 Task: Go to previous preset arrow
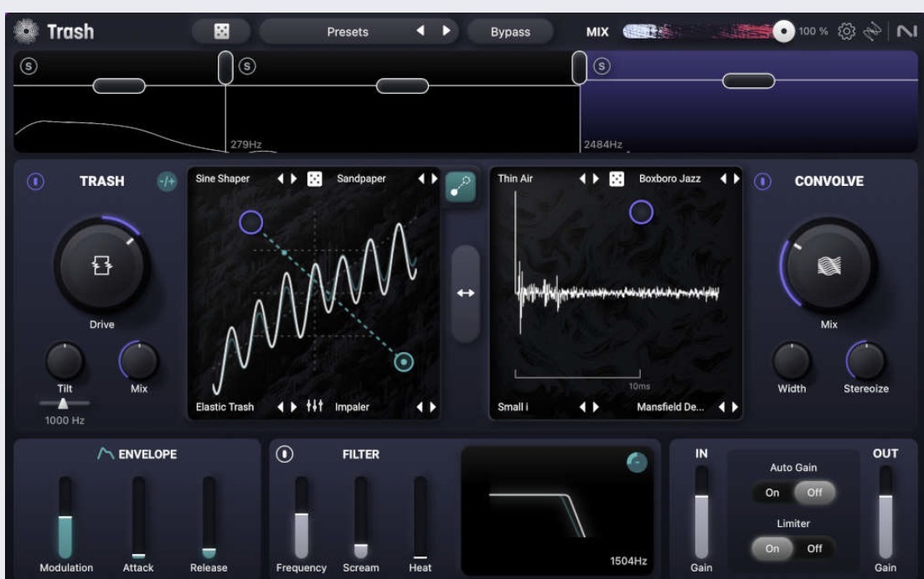pos(421,31)
